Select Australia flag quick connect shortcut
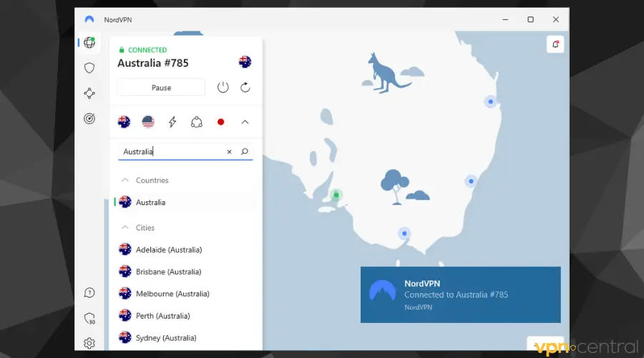The image size is (644, 358). click(x=124, y=122)
